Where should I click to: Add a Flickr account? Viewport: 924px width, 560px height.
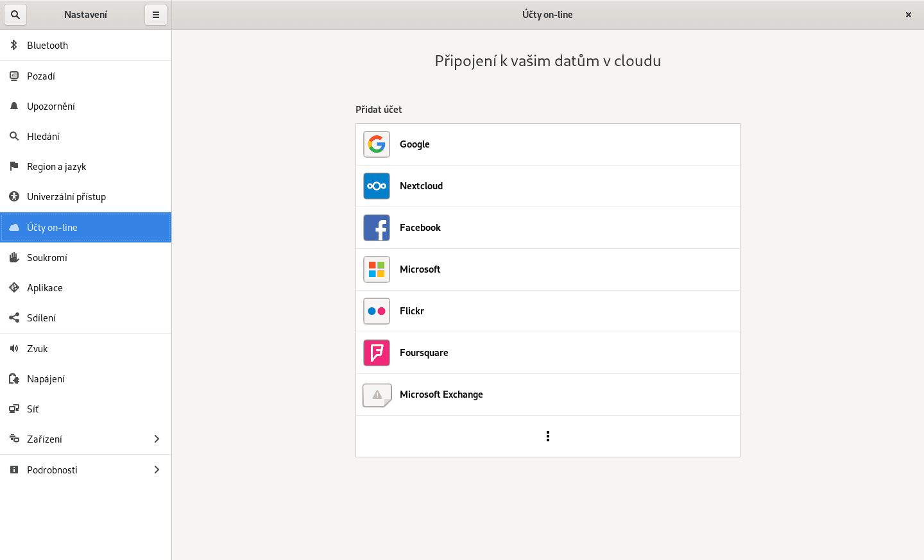tap(548, 311)
